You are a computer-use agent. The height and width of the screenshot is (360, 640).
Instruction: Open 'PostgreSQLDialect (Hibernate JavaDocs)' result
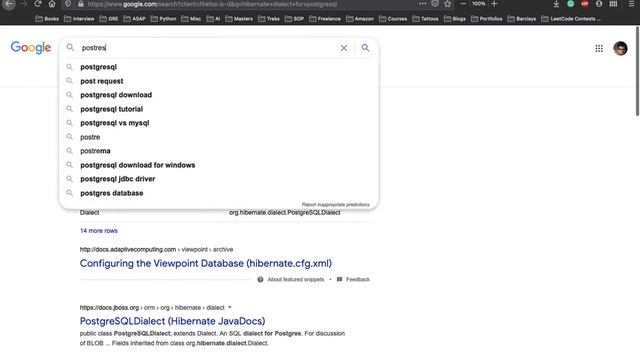[172, 321]
